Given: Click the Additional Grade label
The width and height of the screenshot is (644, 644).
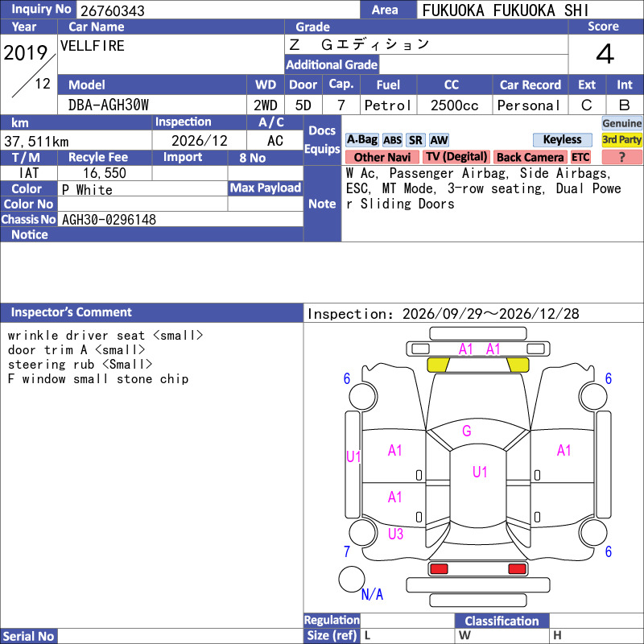Looking at the screenshot, I should click(332, 64).
